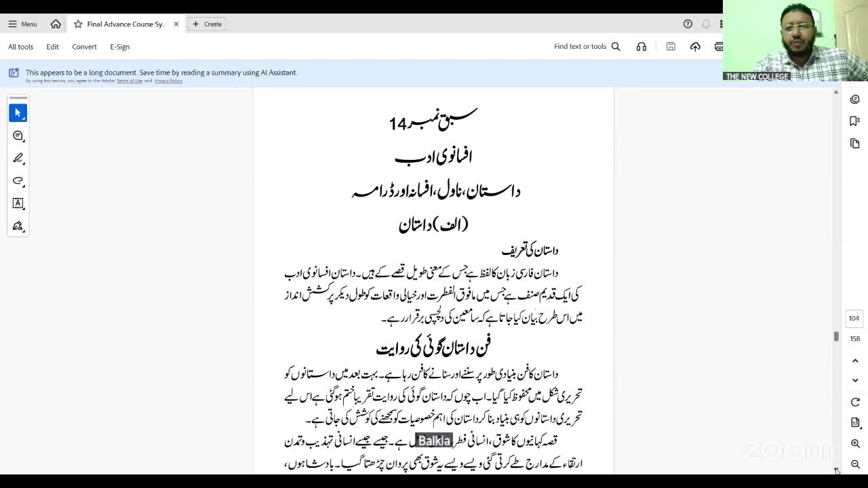The width and height of the screenshot is (868, 488).
Task: Choose the Fill and Sign pen tool
Action: pos(18,226)
